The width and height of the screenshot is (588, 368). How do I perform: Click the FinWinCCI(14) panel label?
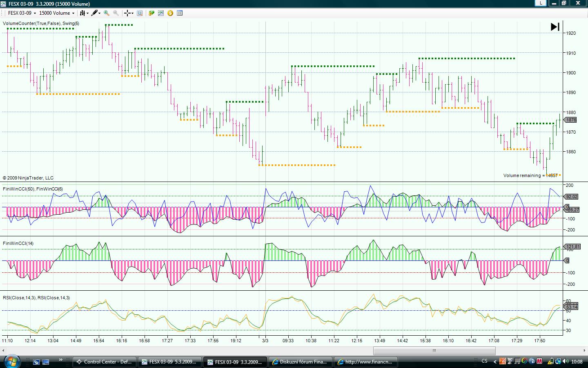(x=18, y=243)
